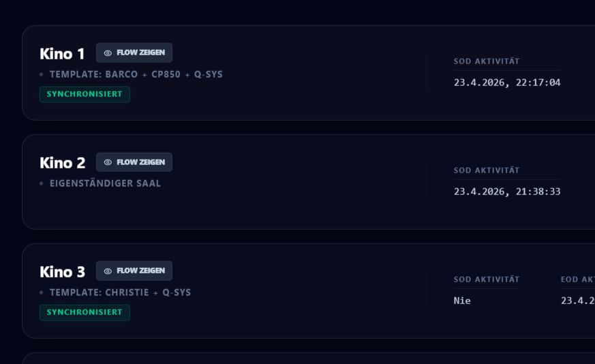Image resolution: width=595 pixels, height=364 pixels.
Task: Show the flow for Kino 1
Action: pos(134,53)
